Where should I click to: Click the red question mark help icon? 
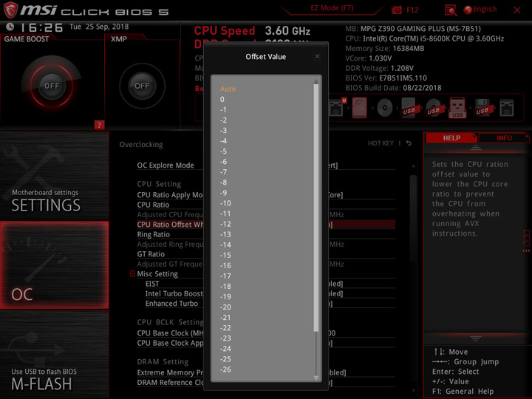point(99,125)
